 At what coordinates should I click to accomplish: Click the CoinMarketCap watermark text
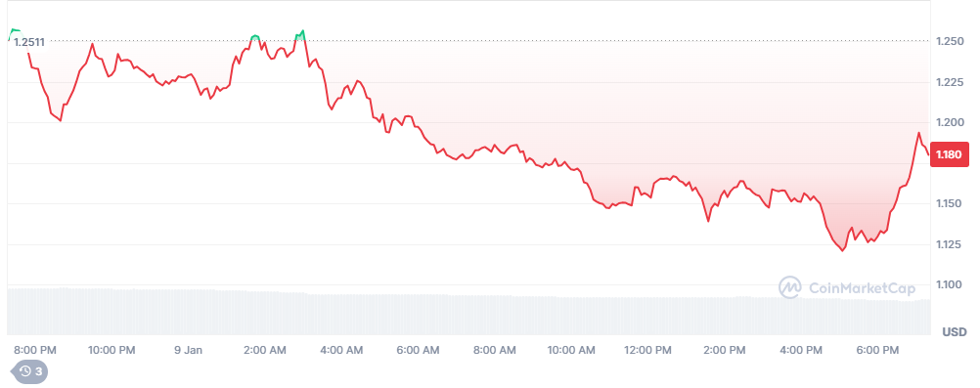[862, 288]
